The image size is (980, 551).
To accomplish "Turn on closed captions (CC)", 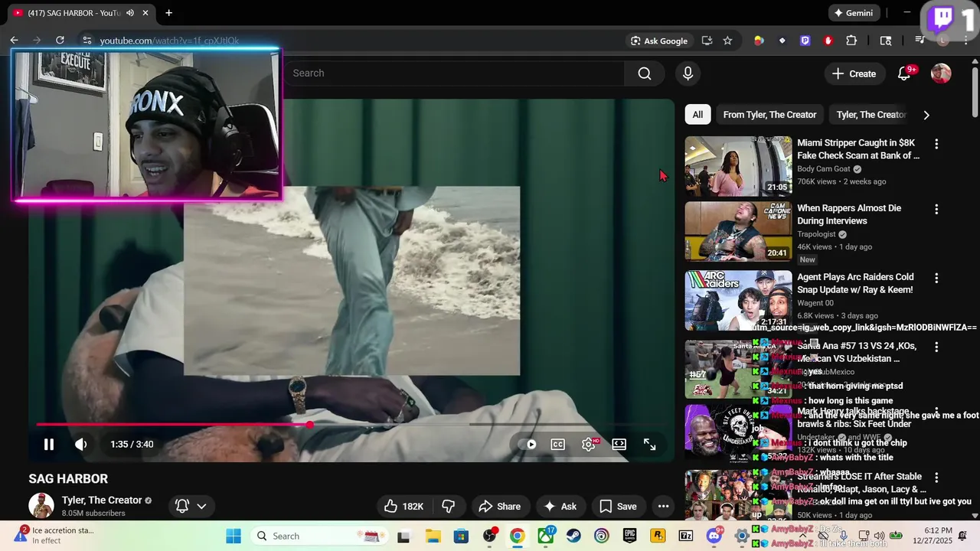I will [558, 444].
